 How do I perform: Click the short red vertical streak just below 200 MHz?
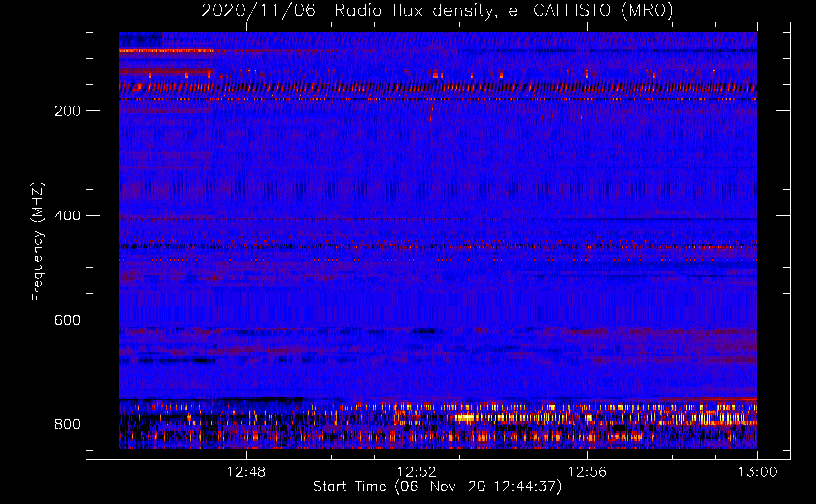pyautogui.click(x=431, y=123)
